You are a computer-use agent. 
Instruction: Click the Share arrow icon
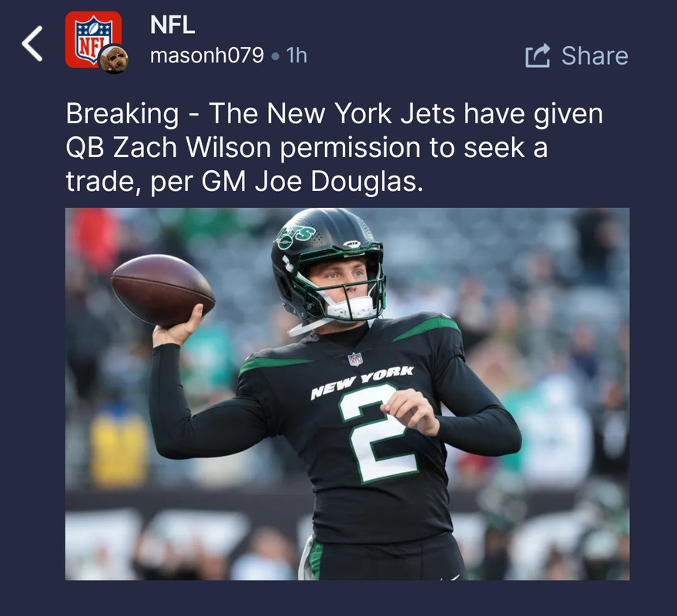538,55
